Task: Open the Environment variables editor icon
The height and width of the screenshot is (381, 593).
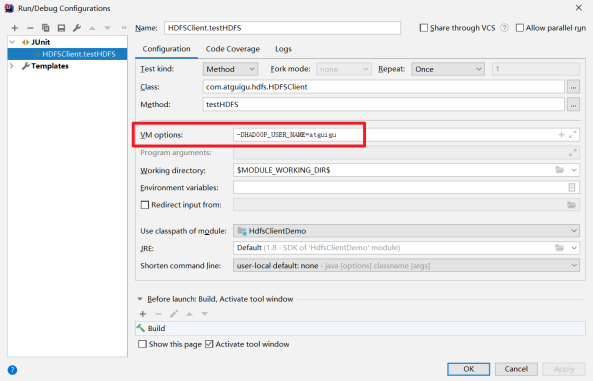Action: pyautogui.click(x=572, y=187)
